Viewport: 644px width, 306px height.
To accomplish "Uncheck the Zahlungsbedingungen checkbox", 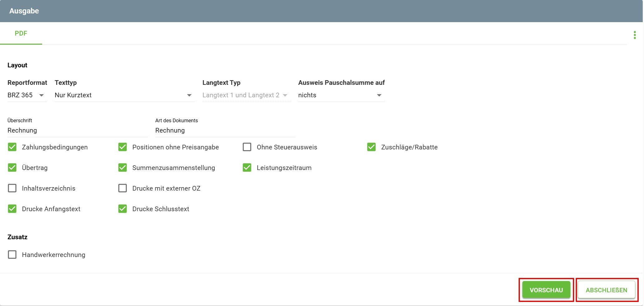I will click(12, 147).
